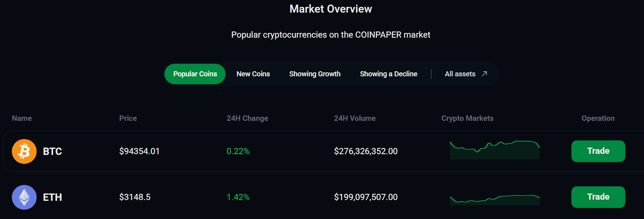This screenshot has width=644, height=219.
Task: Select the ETH coin name
Action: (x=52, y=197)
